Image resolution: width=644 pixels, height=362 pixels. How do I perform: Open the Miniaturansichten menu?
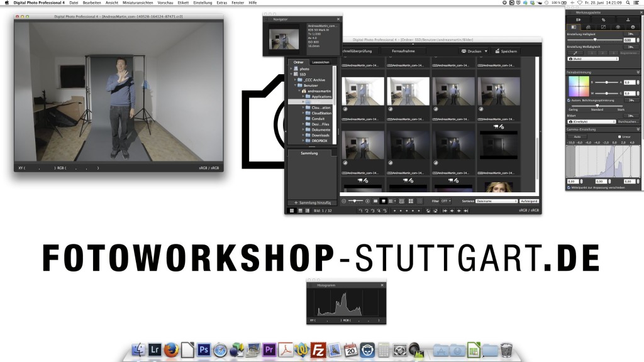tap(138, 3)
